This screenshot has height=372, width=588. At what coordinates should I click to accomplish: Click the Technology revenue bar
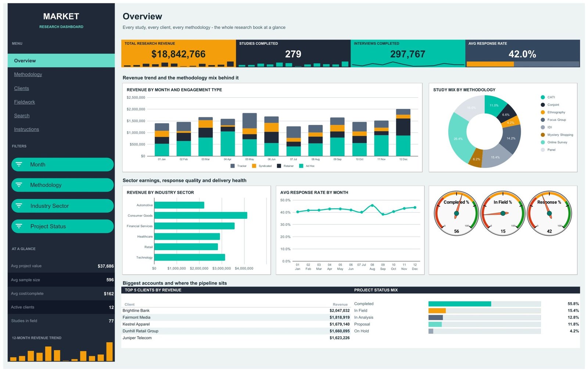coord(190,257)
